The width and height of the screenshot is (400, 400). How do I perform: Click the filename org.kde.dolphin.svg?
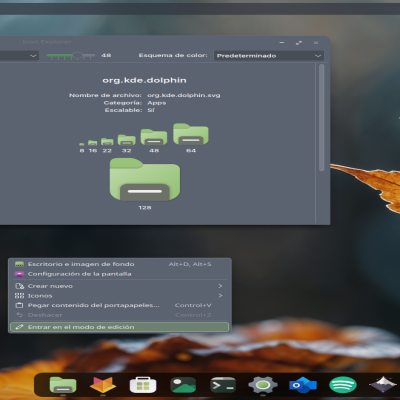184,95
